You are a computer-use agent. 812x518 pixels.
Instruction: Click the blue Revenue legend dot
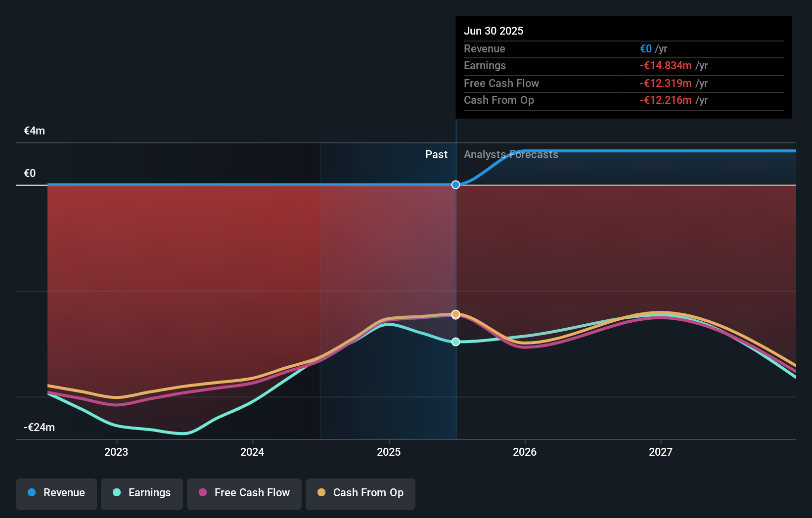point(32,493)
